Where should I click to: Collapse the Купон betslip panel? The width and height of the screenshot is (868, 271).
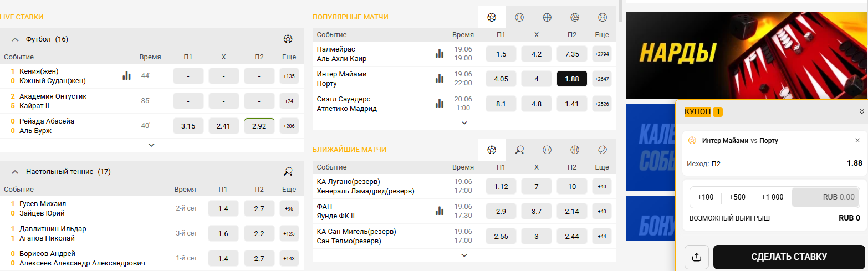[862, 111]
